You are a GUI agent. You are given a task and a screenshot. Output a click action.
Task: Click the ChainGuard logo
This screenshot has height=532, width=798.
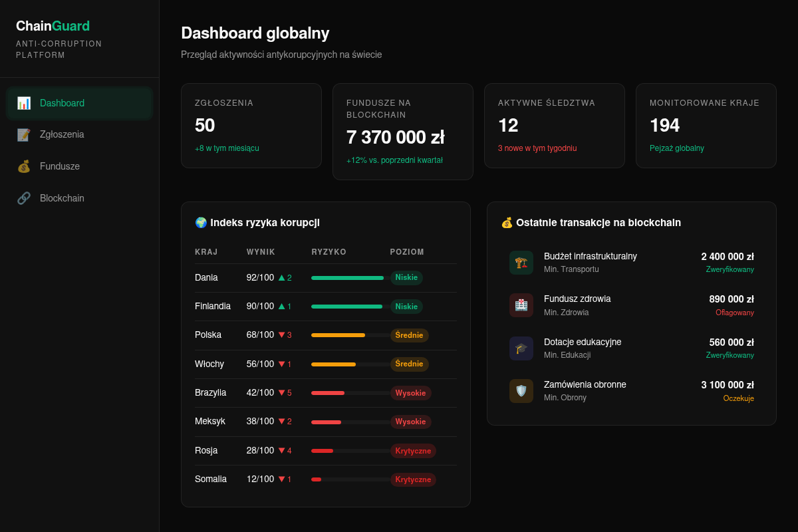(x=53, y=26)
